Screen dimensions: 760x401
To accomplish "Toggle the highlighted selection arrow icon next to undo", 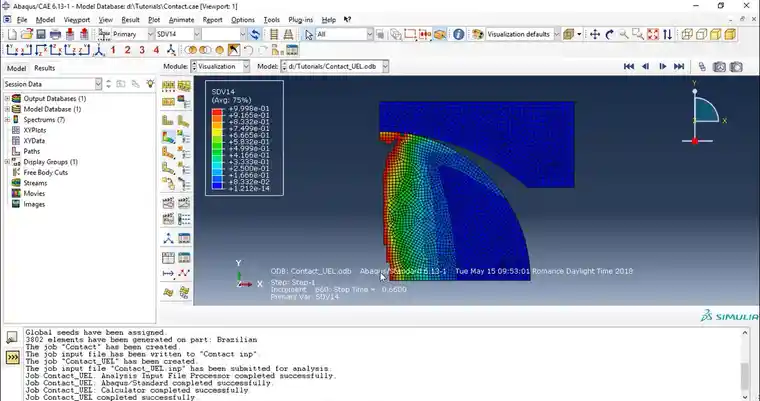I will (x=234, y=50).
